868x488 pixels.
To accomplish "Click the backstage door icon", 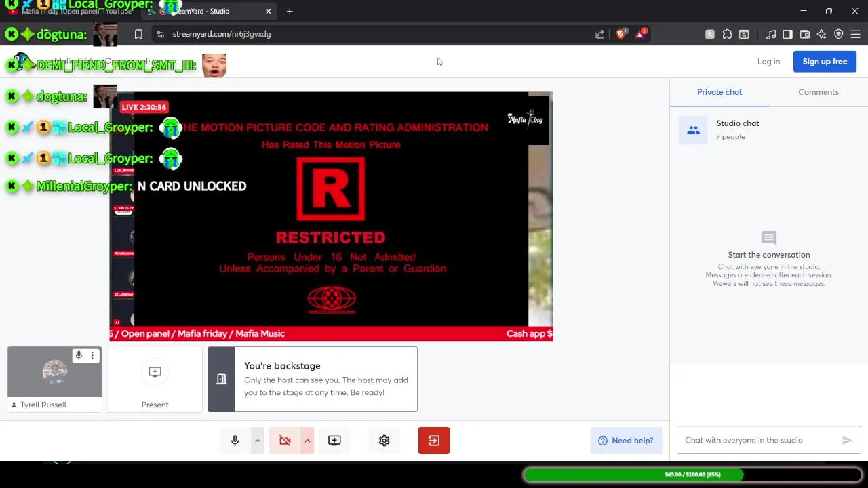I will point(221,380).
